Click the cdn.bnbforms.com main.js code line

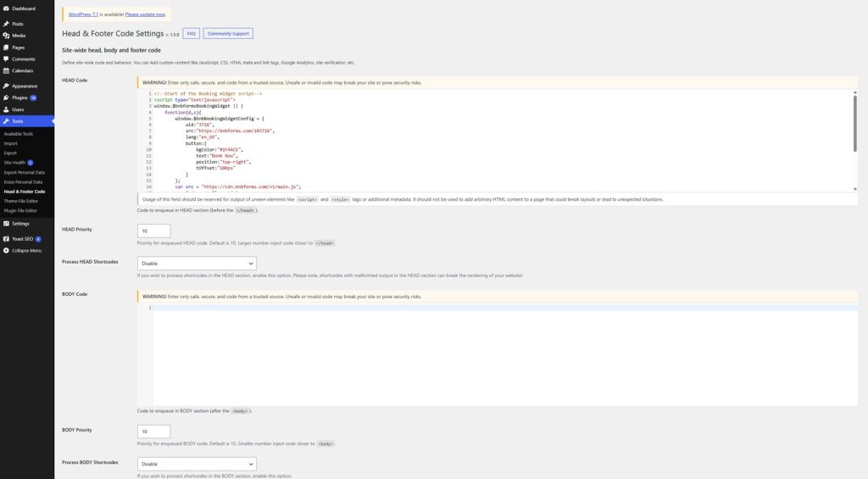[x=237, y=187]
